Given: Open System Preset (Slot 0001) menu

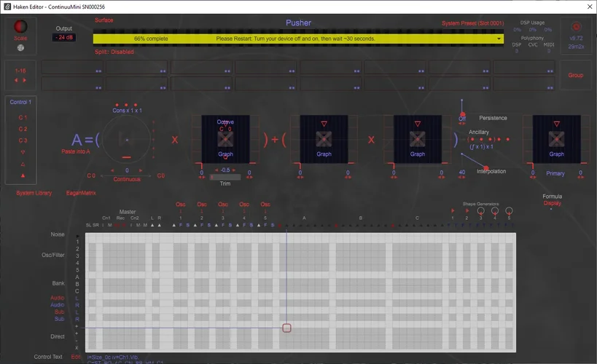Looking at the screenshot, I should 472,23.
